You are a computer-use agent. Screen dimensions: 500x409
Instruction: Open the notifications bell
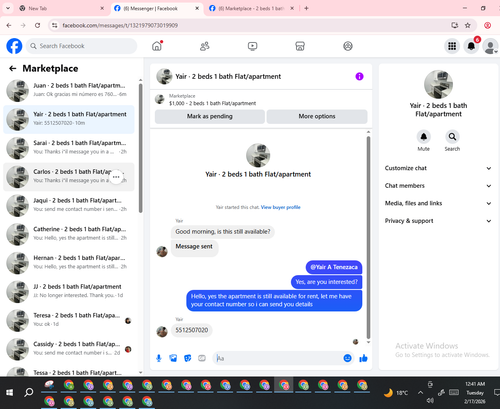(471, 46)
